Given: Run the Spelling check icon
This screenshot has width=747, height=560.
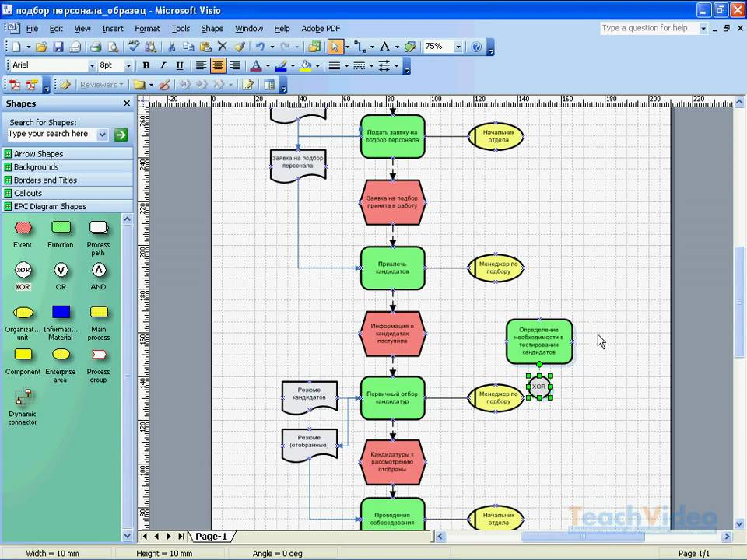Looking at the screenshot, I should coord(134,46).
